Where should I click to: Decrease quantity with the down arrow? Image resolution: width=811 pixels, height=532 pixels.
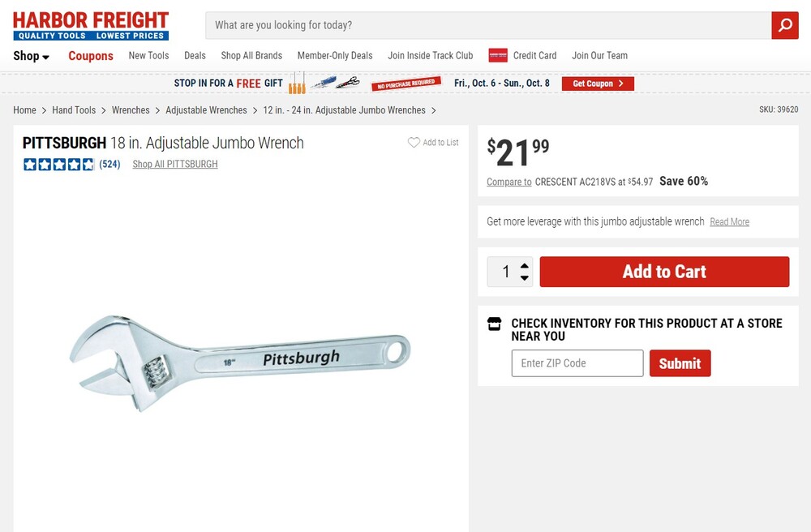pos(525,278)
